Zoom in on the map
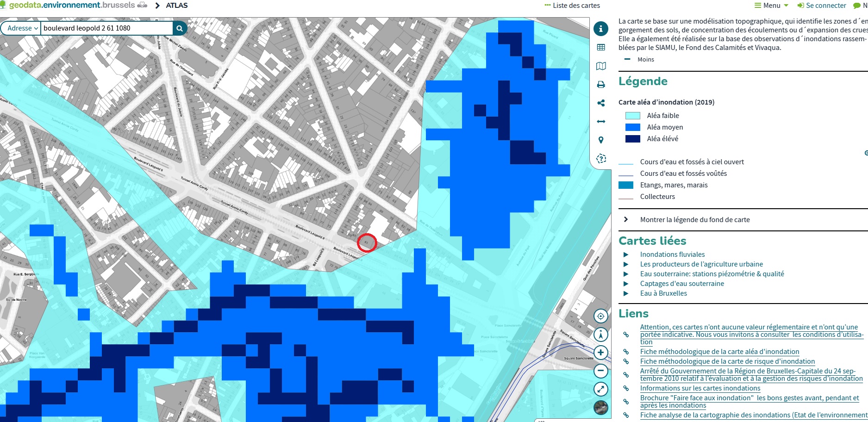 point(600,353)
